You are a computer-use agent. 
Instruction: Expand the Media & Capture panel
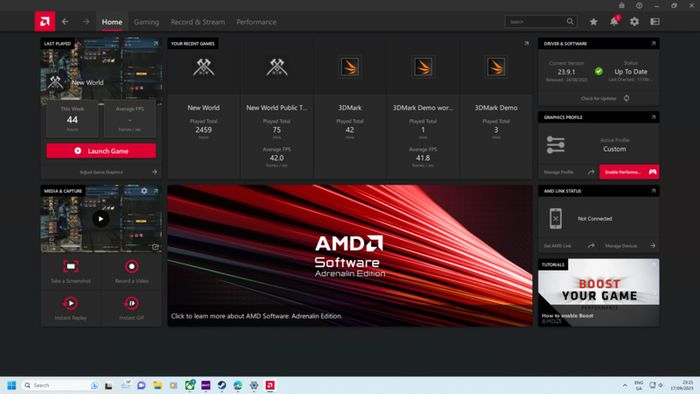[156, 191]
